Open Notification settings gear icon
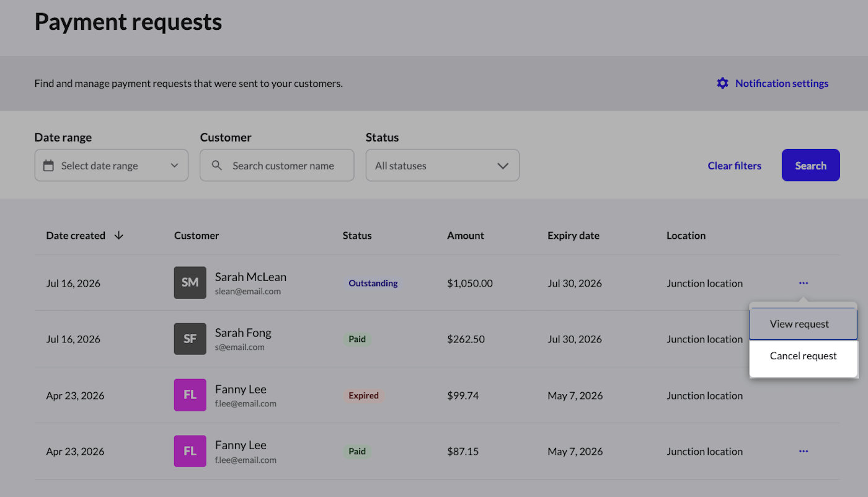The height and width of the screenshot is (497, 868). [722, 83]
